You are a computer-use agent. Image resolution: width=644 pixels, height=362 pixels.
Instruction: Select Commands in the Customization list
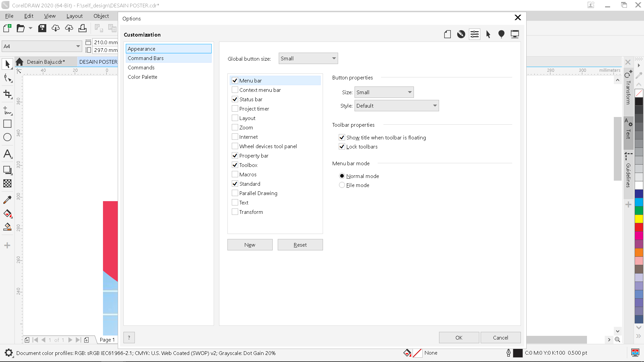click(x=141, y=67)
